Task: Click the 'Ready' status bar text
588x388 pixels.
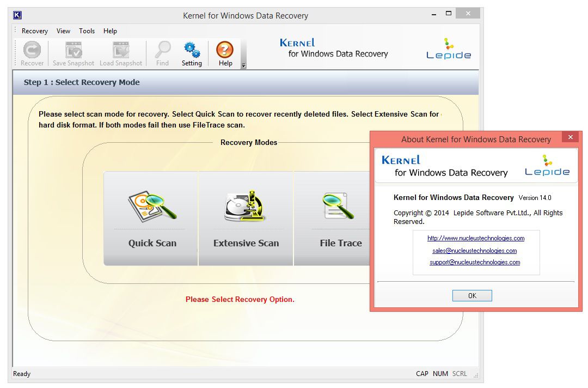Action: [x=22, y=374]
